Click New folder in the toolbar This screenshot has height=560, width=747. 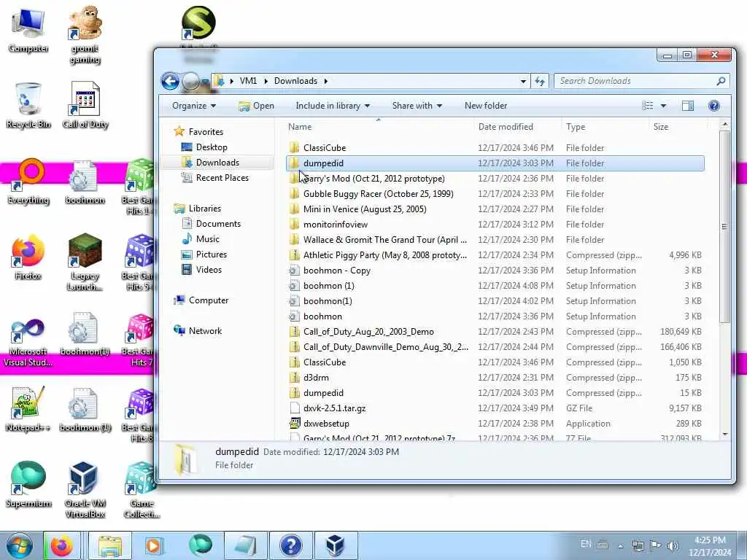(x=485, y=106)
